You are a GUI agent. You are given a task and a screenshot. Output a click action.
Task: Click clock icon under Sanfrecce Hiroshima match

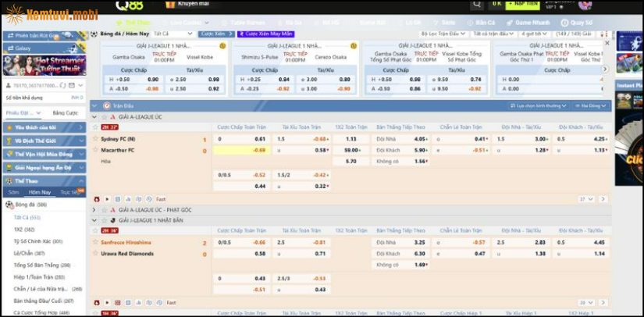[x=159, y=303]
